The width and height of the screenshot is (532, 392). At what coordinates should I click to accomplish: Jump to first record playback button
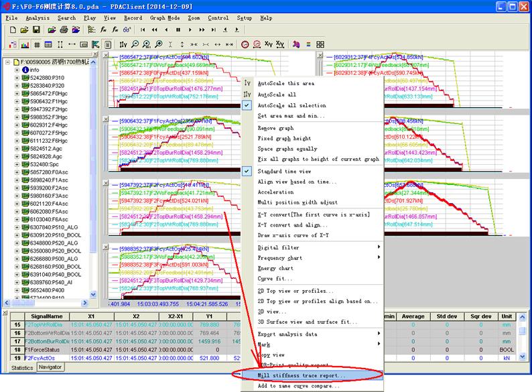click(143, 30)
